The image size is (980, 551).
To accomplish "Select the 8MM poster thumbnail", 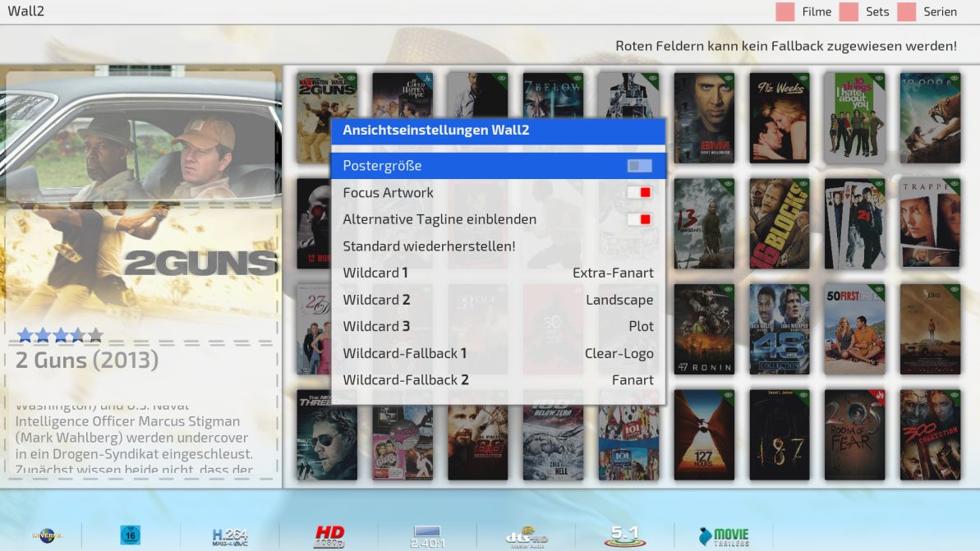I will click(704, 118).
